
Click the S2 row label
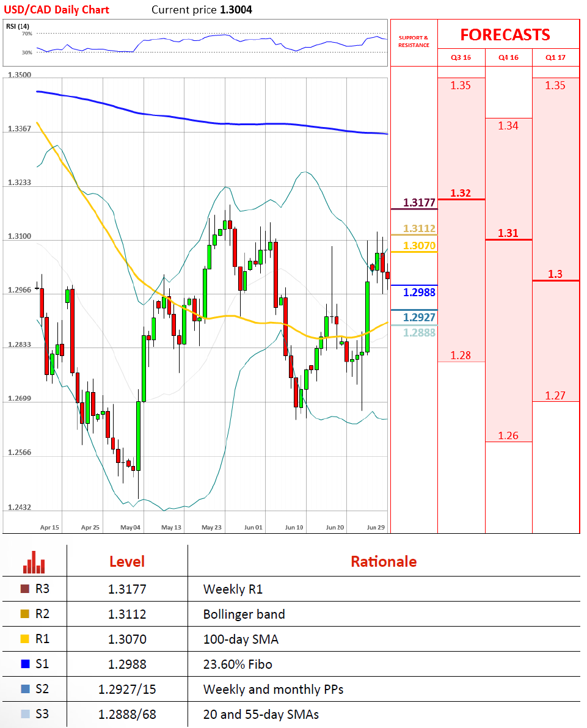tap(42, 689)
